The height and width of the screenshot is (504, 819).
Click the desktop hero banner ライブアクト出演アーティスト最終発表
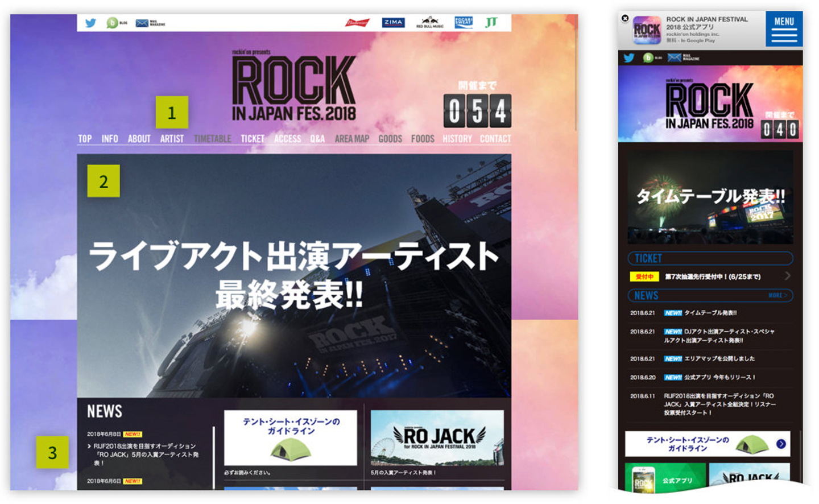click(x=294, y=275)
